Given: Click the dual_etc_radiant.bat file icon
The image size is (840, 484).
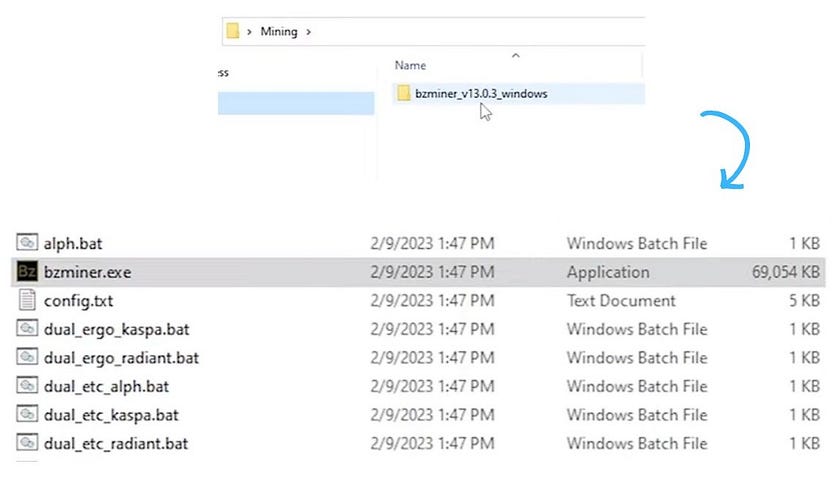Looking at the screenshot, I should (27, 443).
